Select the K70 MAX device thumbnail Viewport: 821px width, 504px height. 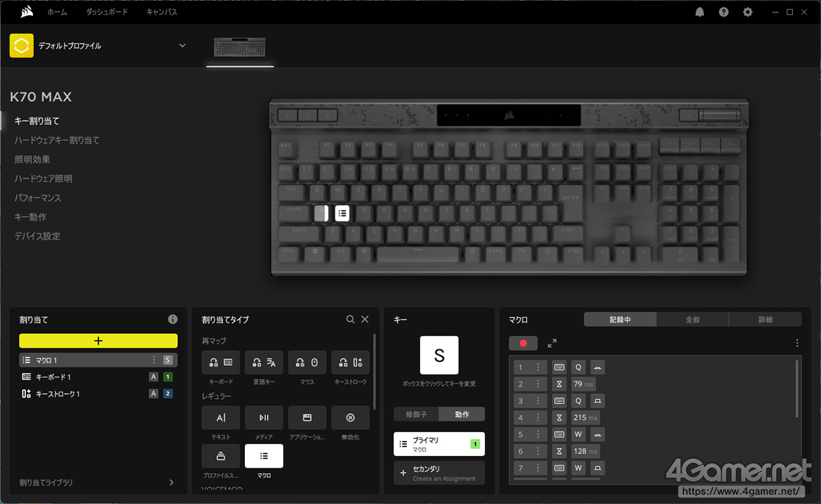[x=240, y=47]
